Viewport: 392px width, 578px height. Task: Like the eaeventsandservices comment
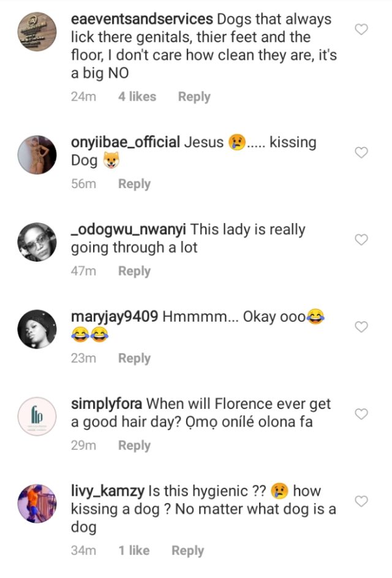[361, 29]
